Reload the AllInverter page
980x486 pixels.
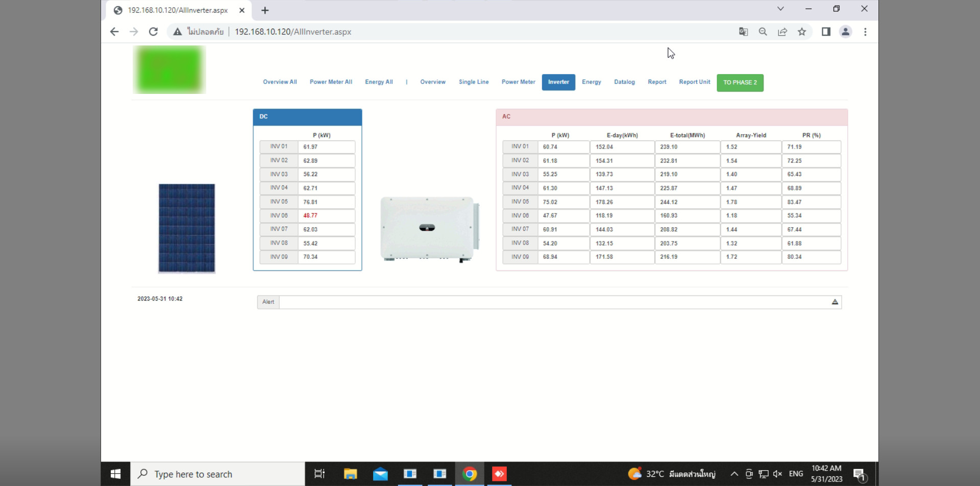(153, 32)
